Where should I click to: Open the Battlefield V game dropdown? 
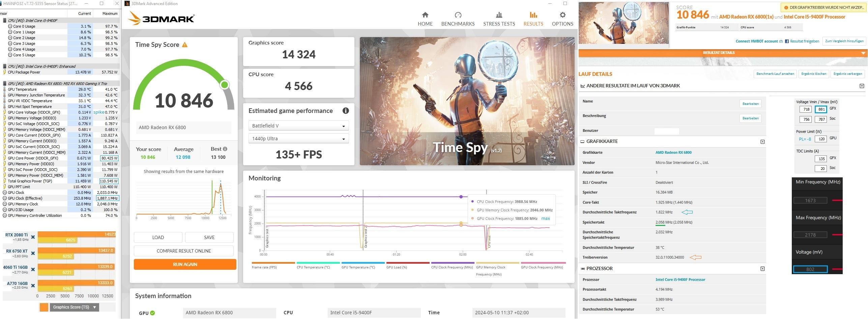point(298,126)
